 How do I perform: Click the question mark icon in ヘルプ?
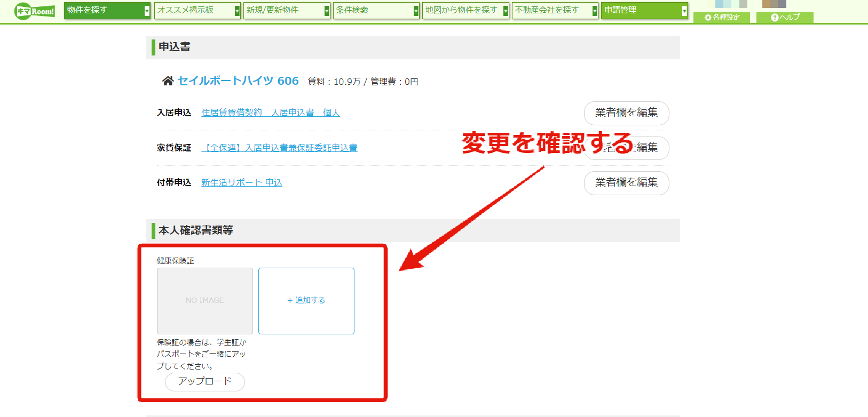point(775,18)
